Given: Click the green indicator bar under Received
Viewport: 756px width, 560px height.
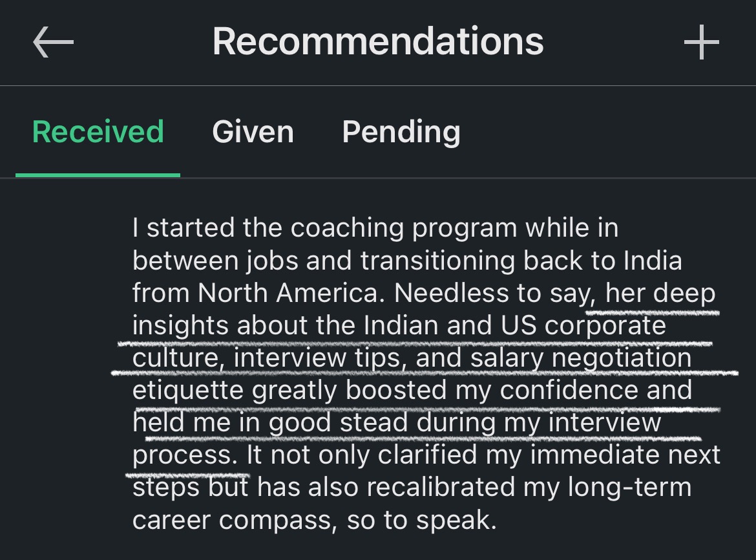Looking at the screenshot, I should pyautogui.click(x=98, y=175).
